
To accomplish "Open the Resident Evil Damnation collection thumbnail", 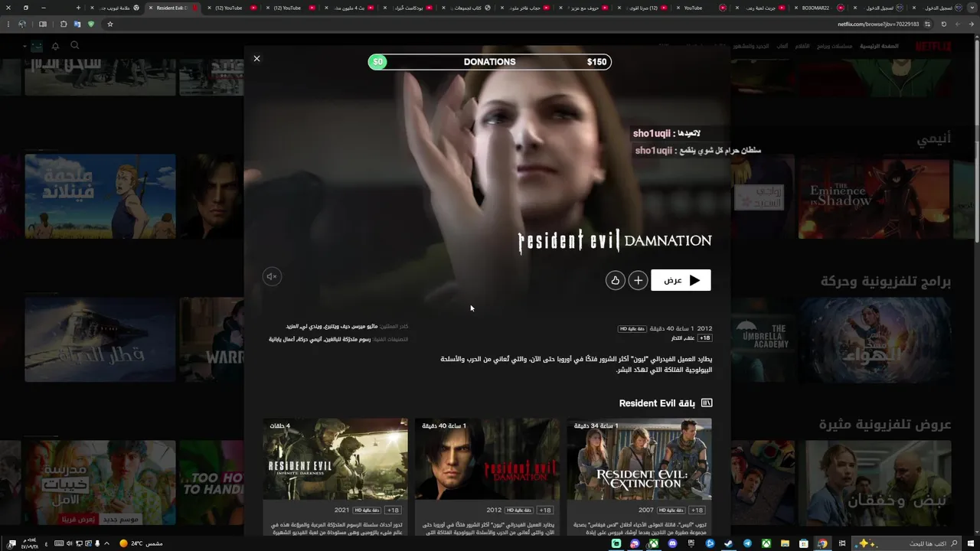I will coord(487,459).
